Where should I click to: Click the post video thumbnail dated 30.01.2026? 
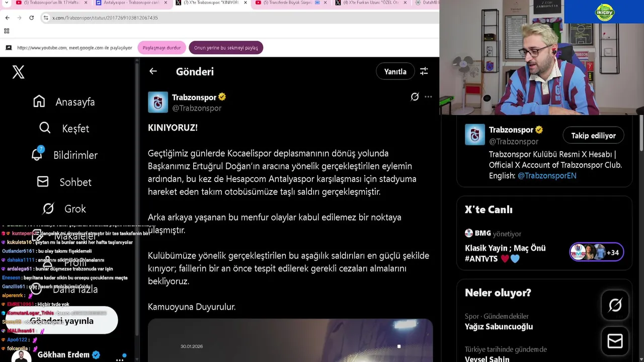pyautogui.click(x=290, y=340)
